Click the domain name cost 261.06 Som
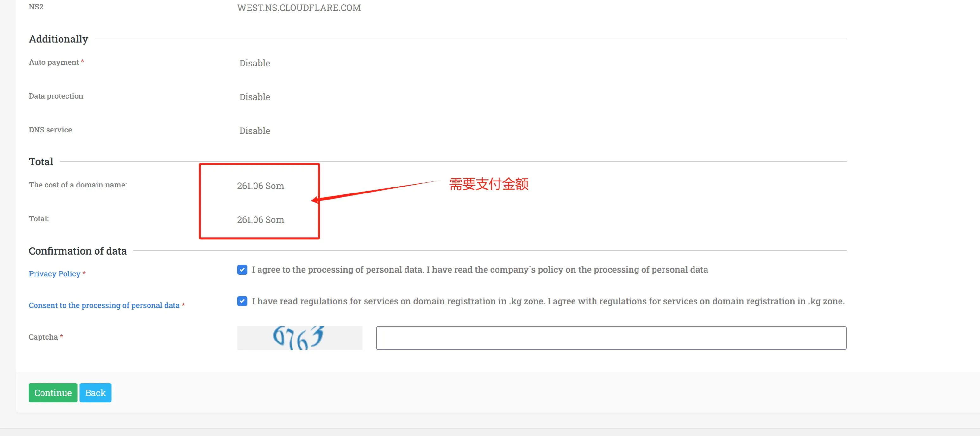The image size is (980, 436). pos(261,186)
